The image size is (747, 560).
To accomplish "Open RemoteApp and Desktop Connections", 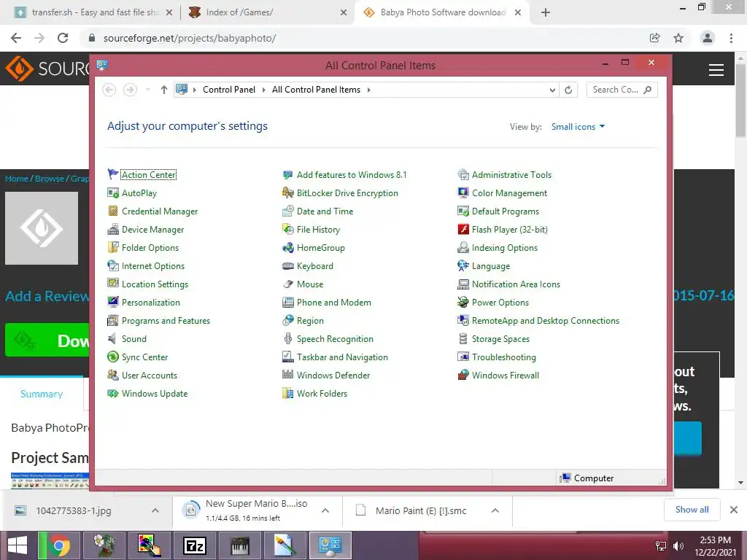I will [546, 321].
